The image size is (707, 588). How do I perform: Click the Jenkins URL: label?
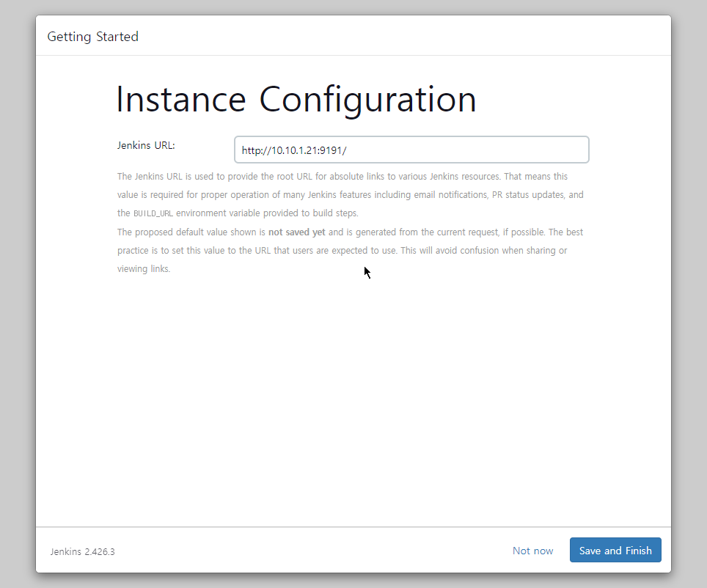click(146, 145)
